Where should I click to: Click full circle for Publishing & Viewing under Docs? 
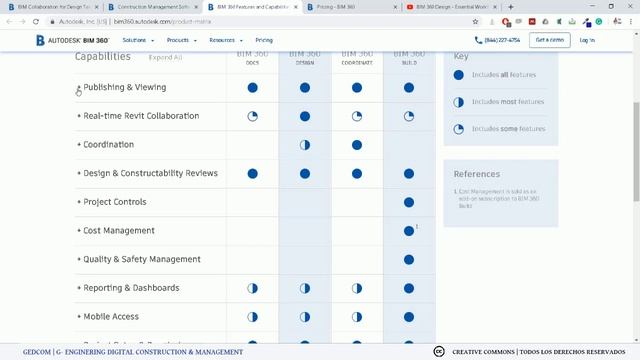253,88
